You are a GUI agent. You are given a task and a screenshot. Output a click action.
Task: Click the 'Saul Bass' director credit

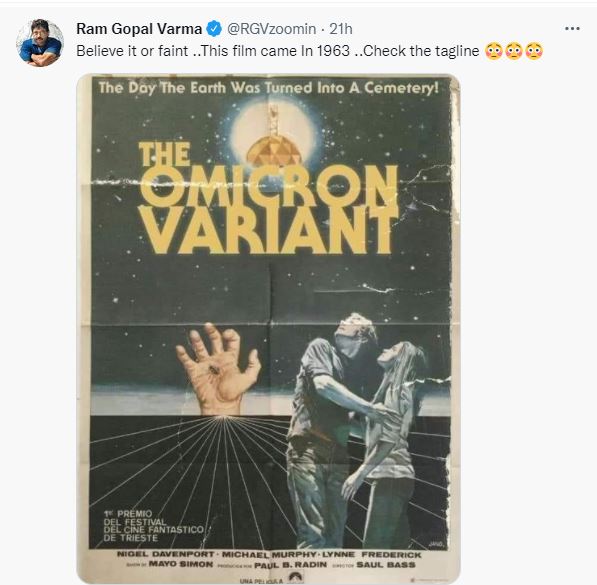[x=386, y=565]
